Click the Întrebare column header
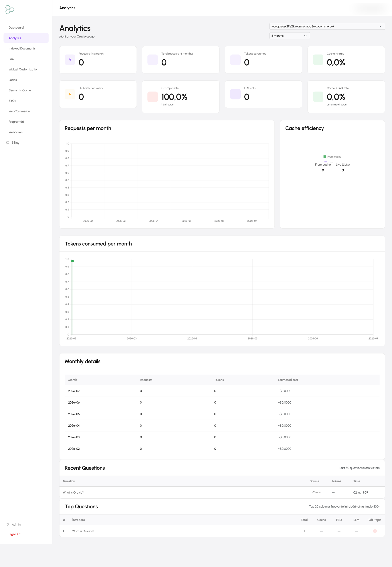 78,520
